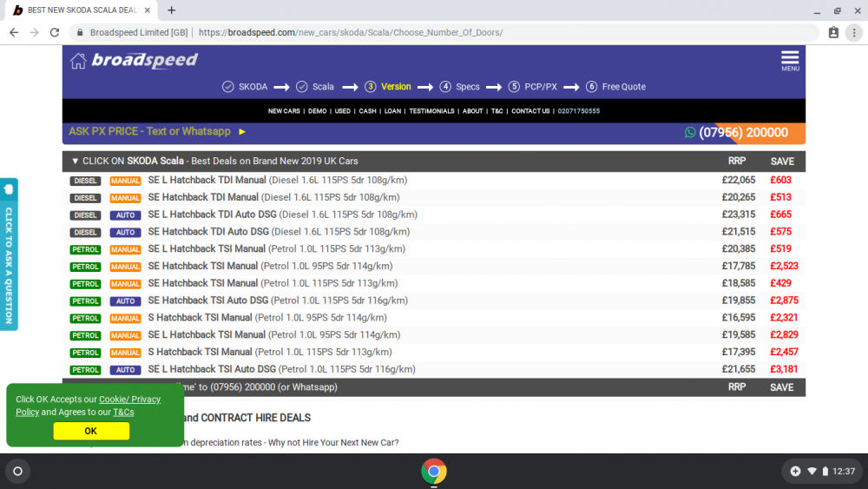Click the Broadspeed home icon

coord(78,60)
